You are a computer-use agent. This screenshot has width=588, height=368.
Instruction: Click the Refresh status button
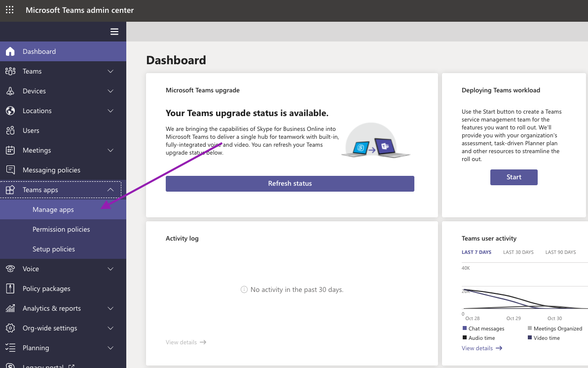coord(290,184)
